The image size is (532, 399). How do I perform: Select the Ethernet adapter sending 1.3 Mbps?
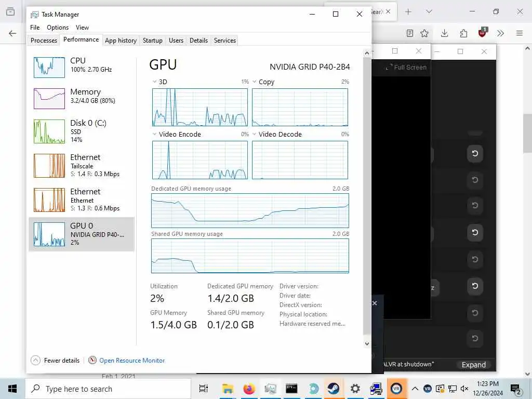(82, 199)
